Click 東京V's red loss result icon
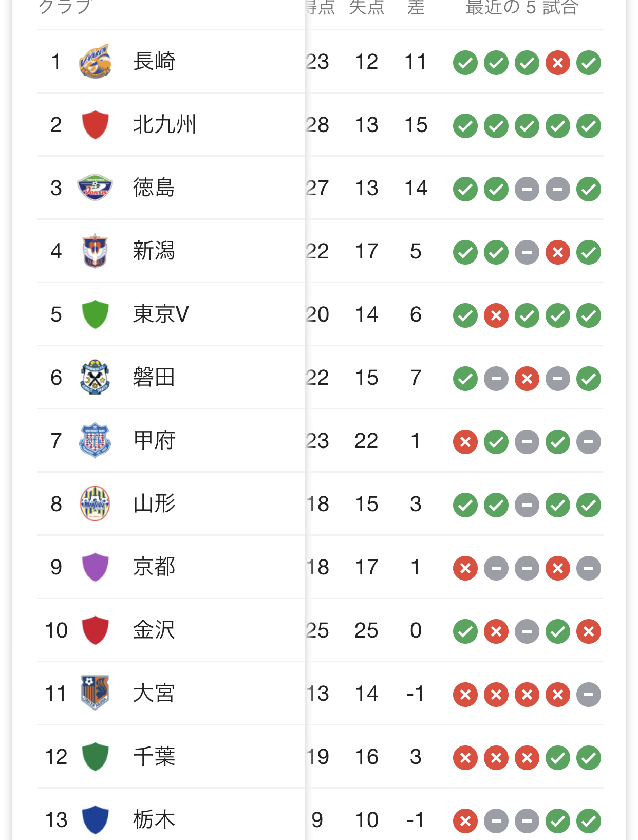The image size is (638, 840). click(496, 315)
